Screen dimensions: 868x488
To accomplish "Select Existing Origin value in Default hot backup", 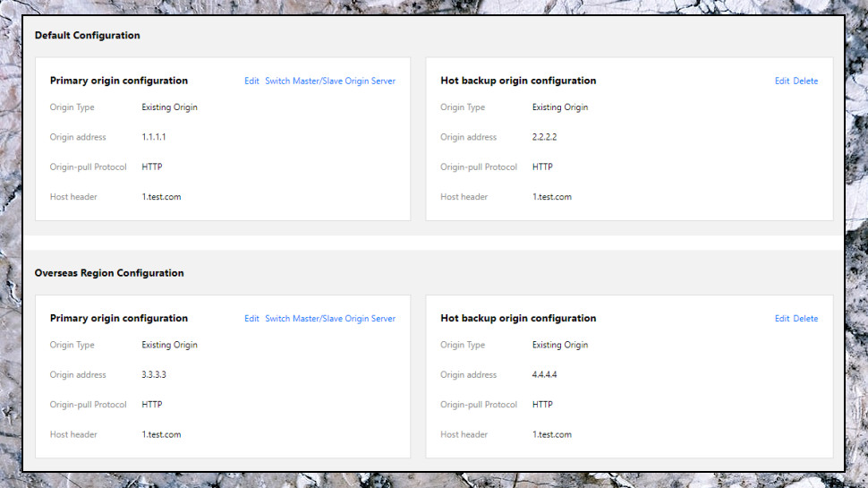I will [559, 107].
